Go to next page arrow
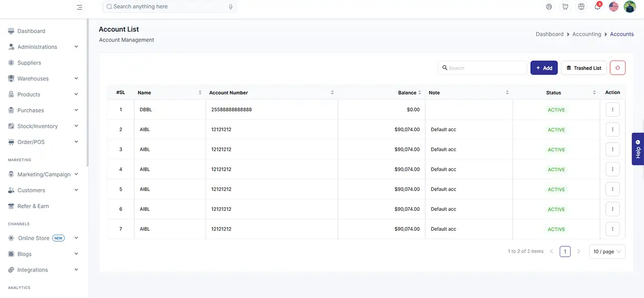The width and height of the screenshot is (644, 298). (578, 251)
